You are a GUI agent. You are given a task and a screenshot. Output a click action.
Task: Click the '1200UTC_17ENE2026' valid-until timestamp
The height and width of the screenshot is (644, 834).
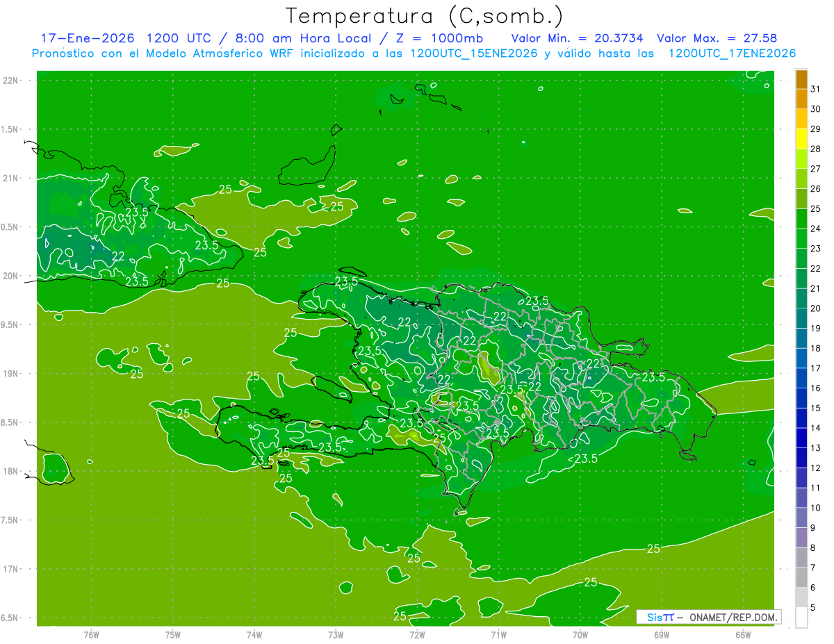(x=732, y=53)
